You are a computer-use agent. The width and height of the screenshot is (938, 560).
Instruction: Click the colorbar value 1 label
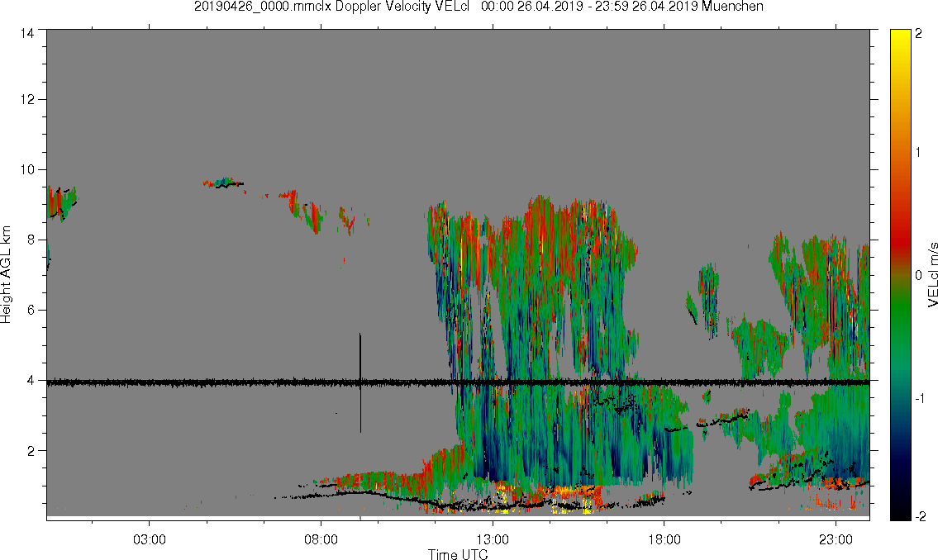[x=918, y=153]
